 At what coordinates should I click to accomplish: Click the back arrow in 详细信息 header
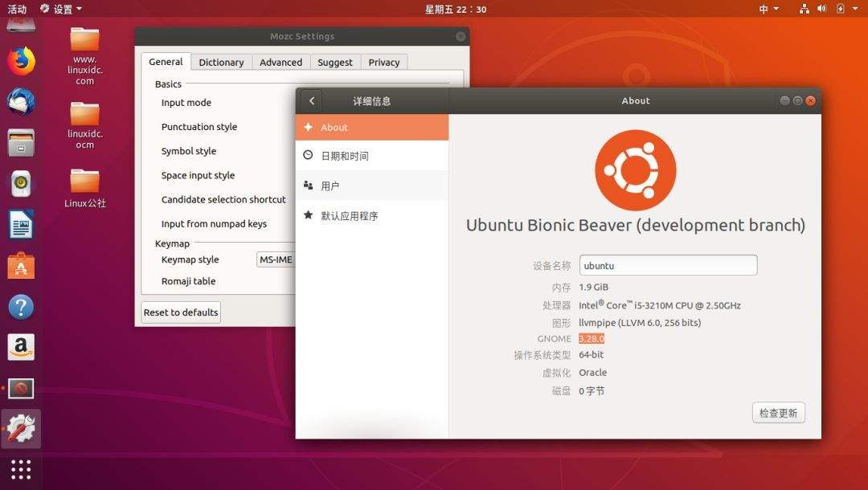click(x=311, y=100)
